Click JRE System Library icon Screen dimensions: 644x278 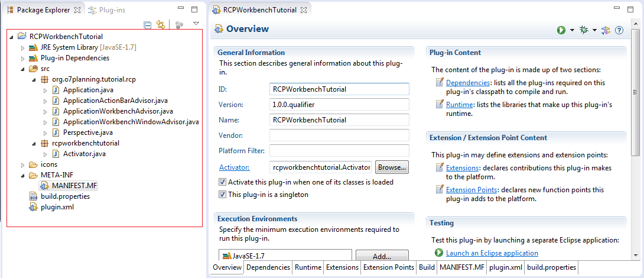tap(33, 47)
